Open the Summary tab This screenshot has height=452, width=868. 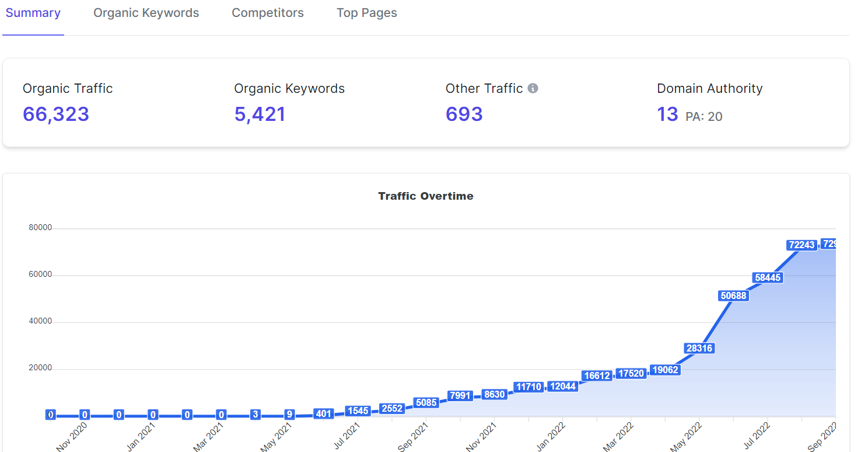[33, 13]
